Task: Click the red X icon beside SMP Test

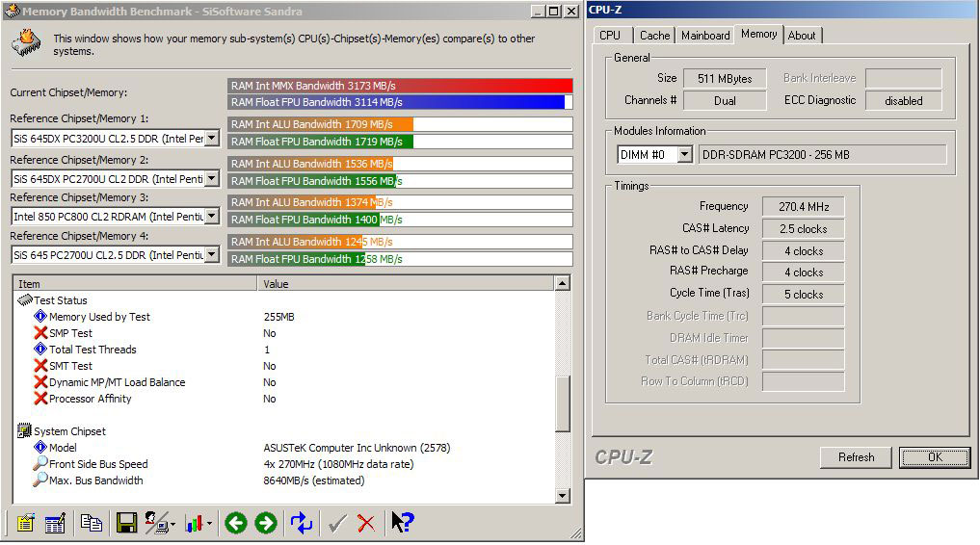Action: pyautogui.click(x=40, y=333)
